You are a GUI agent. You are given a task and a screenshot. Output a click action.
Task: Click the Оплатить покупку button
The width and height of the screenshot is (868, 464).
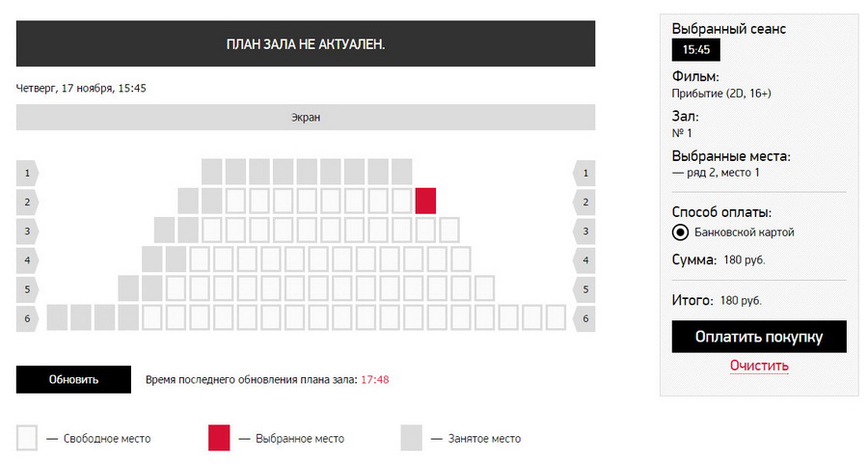pos(759,337)
